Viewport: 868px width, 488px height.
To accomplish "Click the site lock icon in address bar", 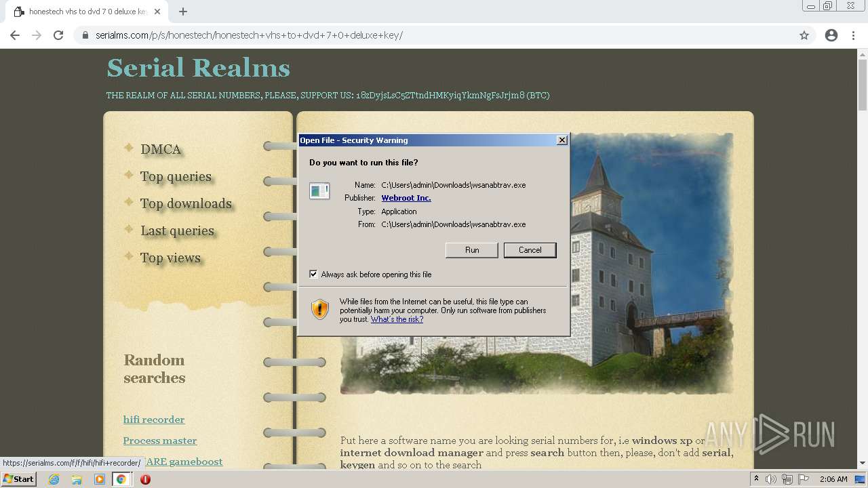I will [x=85, y=35].
